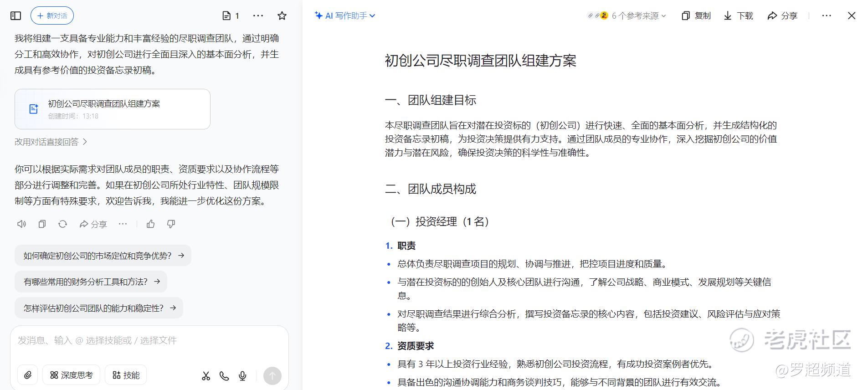
Task: Click subheading (一)投资经理(1 名)
Action: pyautogui.click(x=440, y=222)
